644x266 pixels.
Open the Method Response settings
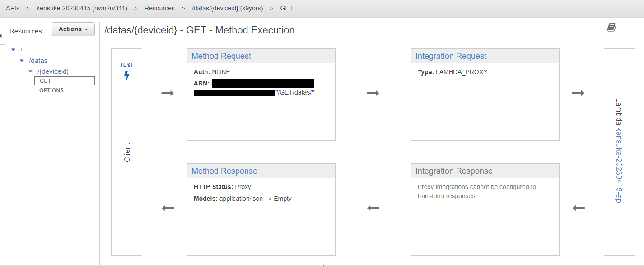click(x=224, y=171)
